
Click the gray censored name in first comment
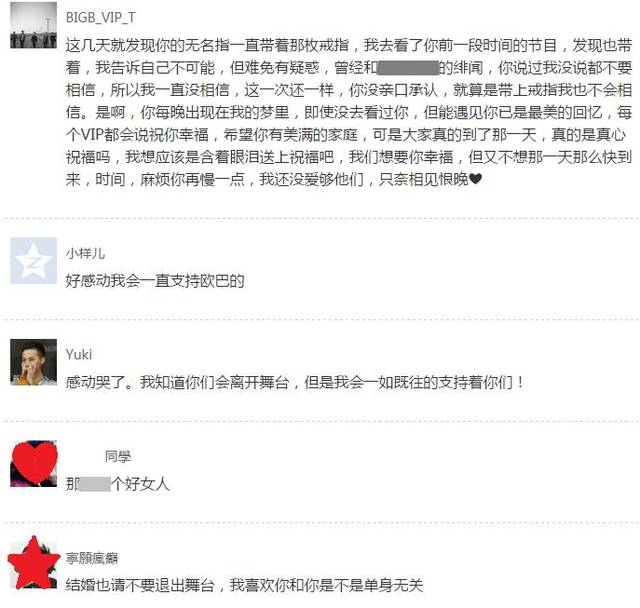click(x=408, y=67)
